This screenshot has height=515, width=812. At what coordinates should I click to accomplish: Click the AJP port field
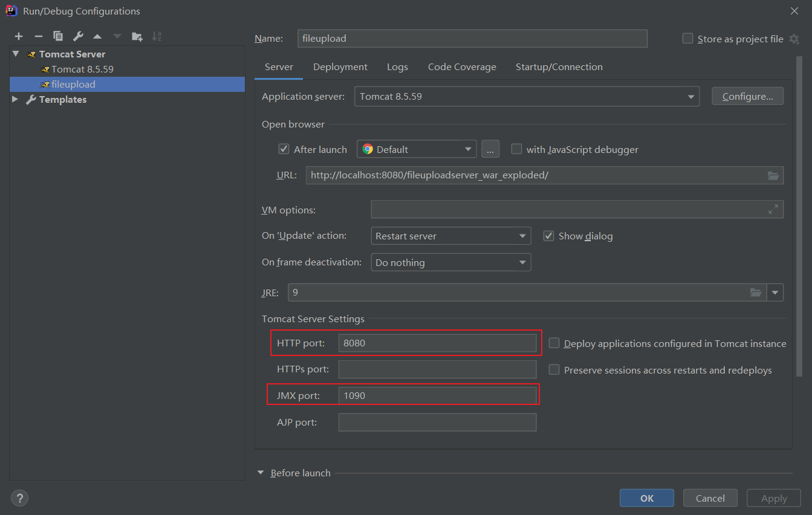click(x=438, y=422)
